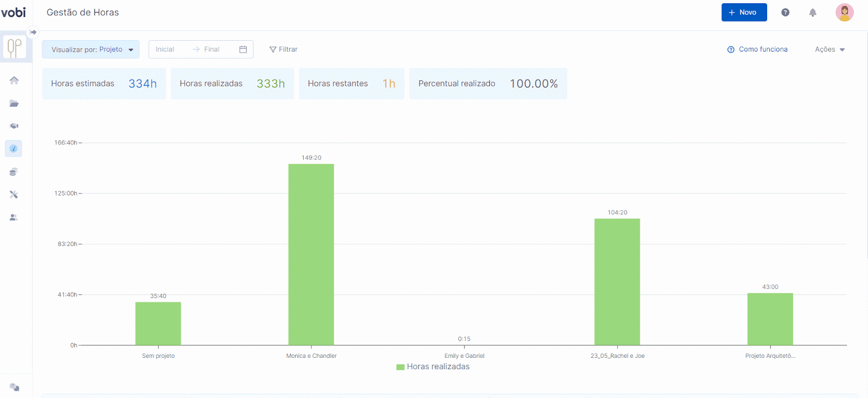Click the 149:20 value label
Image resolution: width=868 pixels, height=398 pixels.
[x=311, y=158]
